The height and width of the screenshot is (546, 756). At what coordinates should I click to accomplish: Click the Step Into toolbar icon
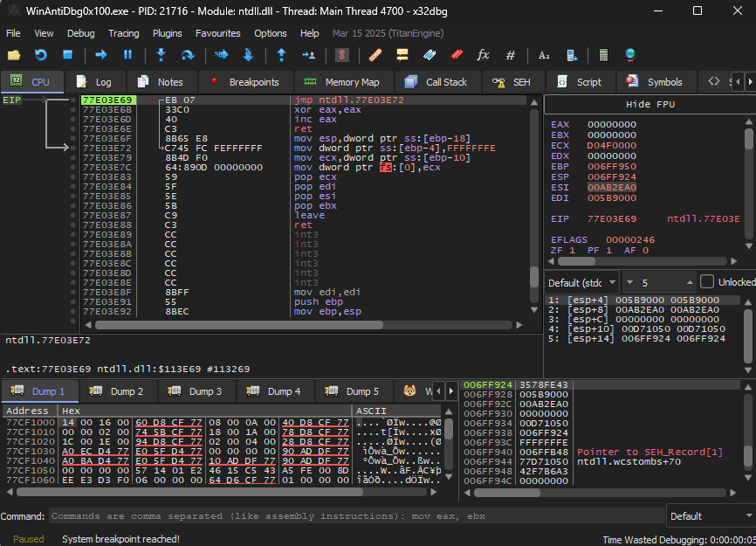coord(161,55)
